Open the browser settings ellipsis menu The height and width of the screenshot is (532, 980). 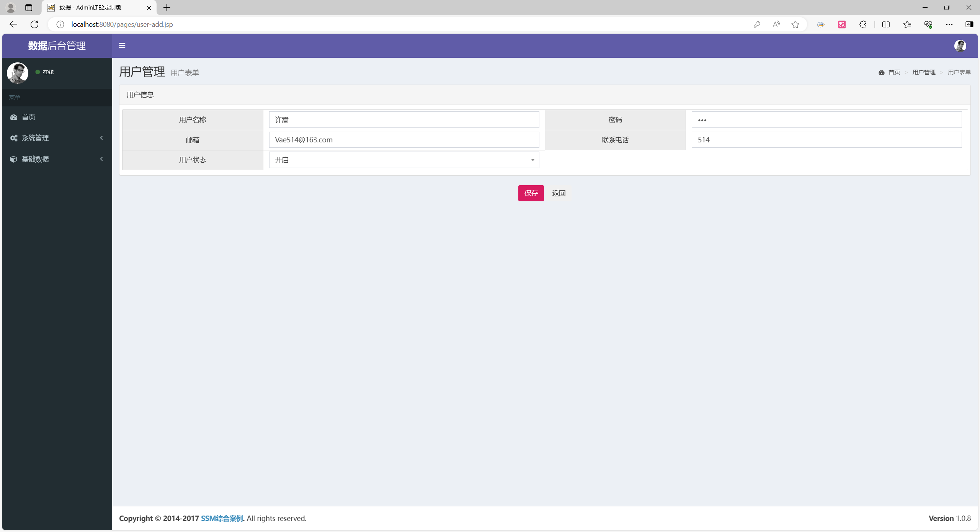point(949,24)
